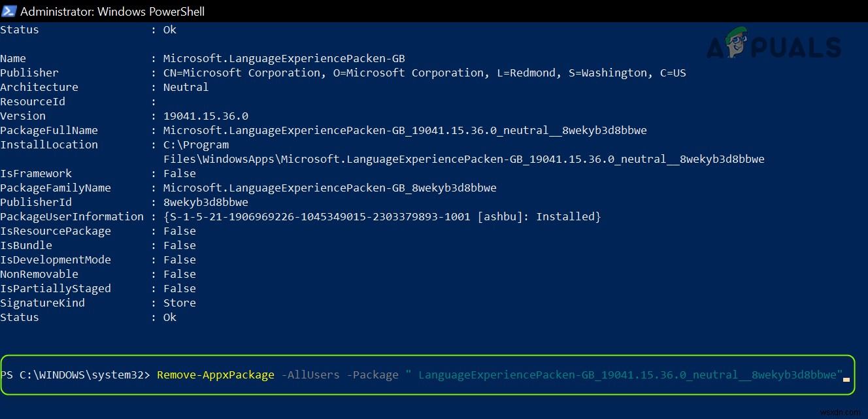Click the PS C:\WINDOWS\system32> prompt
The image size is (868, 419).
(75, 375)
